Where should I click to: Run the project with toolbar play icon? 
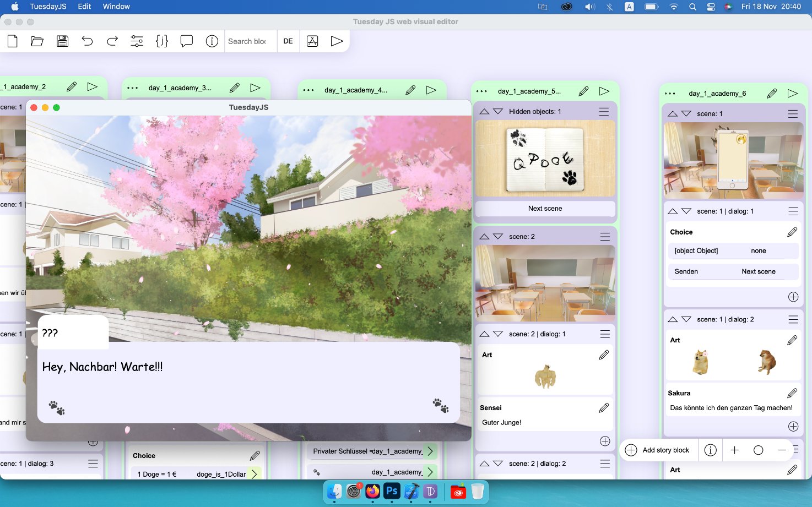[337, 41]
